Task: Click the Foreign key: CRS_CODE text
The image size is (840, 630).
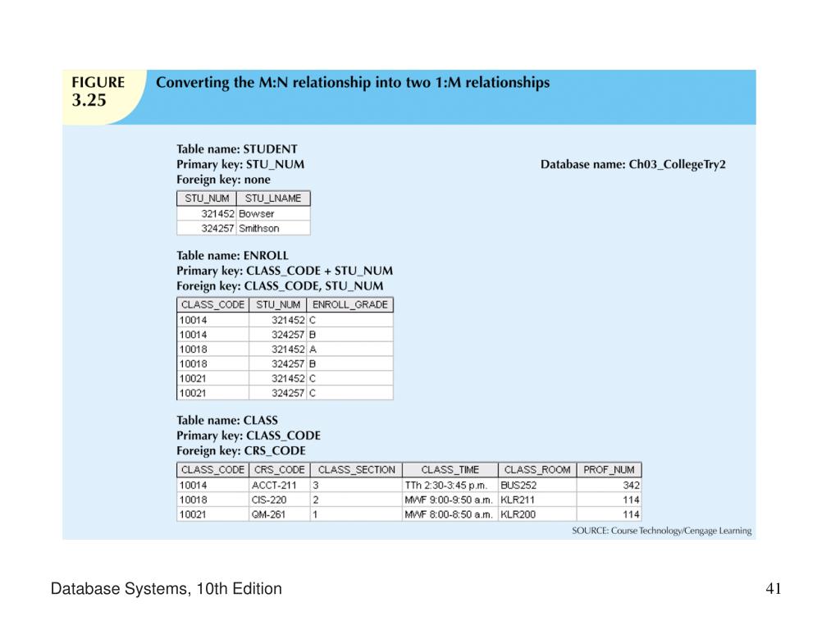Action: point(241,451)
